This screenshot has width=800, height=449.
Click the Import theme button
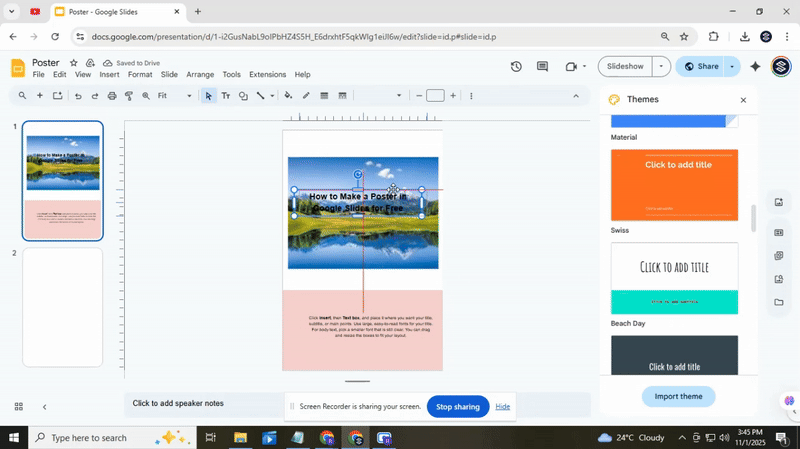(678, 396)
